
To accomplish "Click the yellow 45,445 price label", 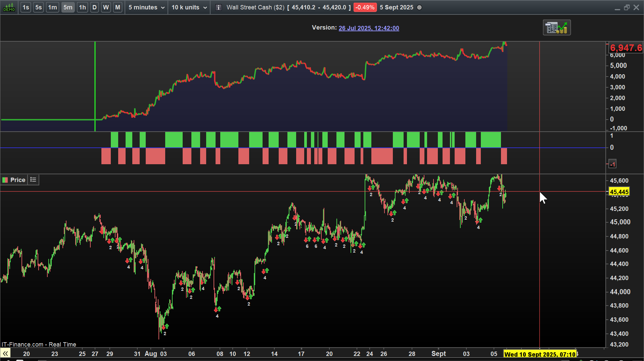I will coord(619,192).
